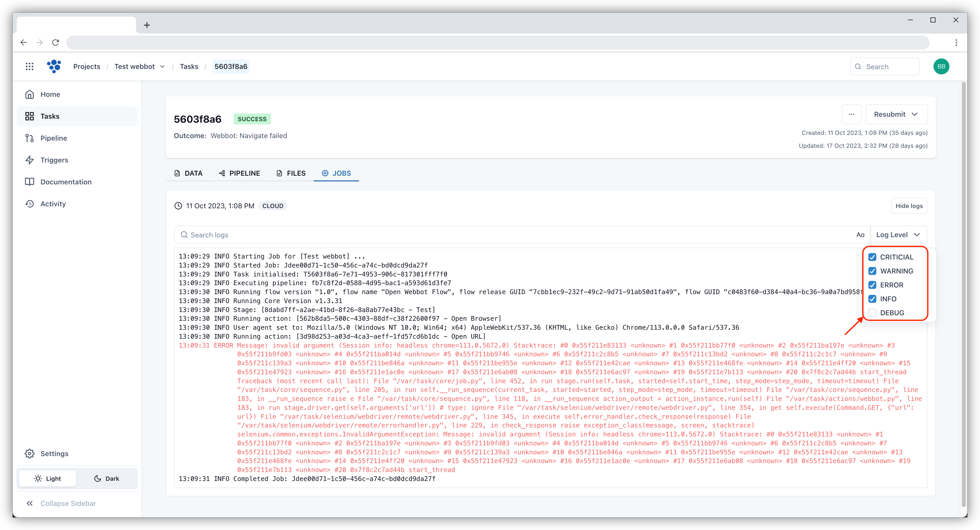Image resolution: width=980 pixels, height=530 pixels.
Task: Click the Search logs input field
Action: pyautogui.click(x=514, y=235)
